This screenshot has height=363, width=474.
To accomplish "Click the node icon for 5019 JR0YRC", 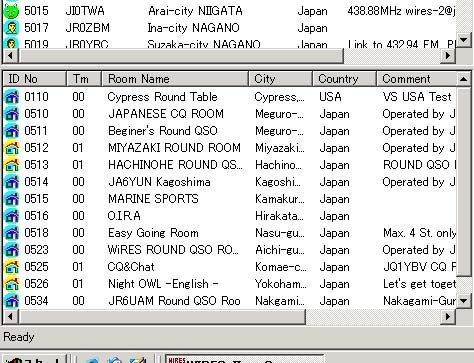I will pos(12,43).
